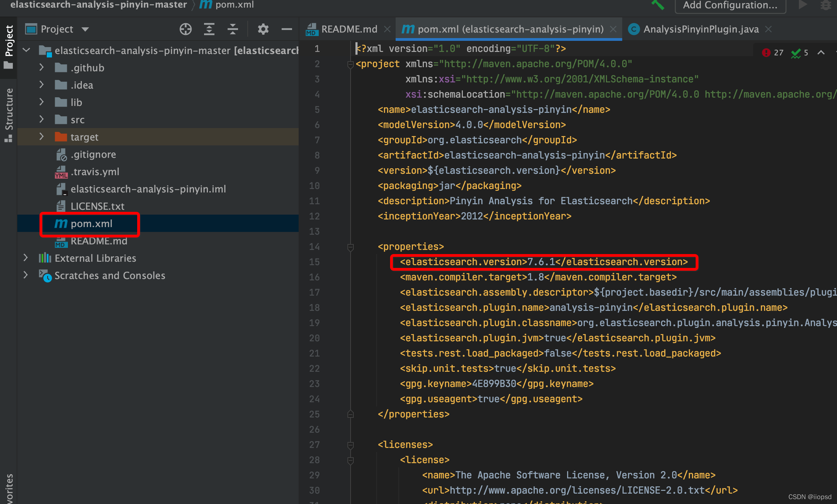Click line number 15 in gutter
The image size is (837, 504).
tap(314, 262)
